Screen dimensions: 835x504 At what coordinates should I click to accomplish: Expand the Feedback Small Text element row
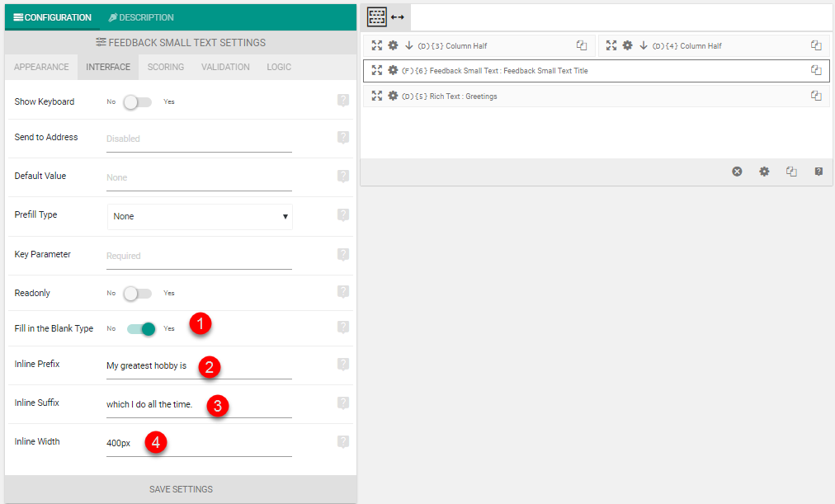[x=377, y=70]
